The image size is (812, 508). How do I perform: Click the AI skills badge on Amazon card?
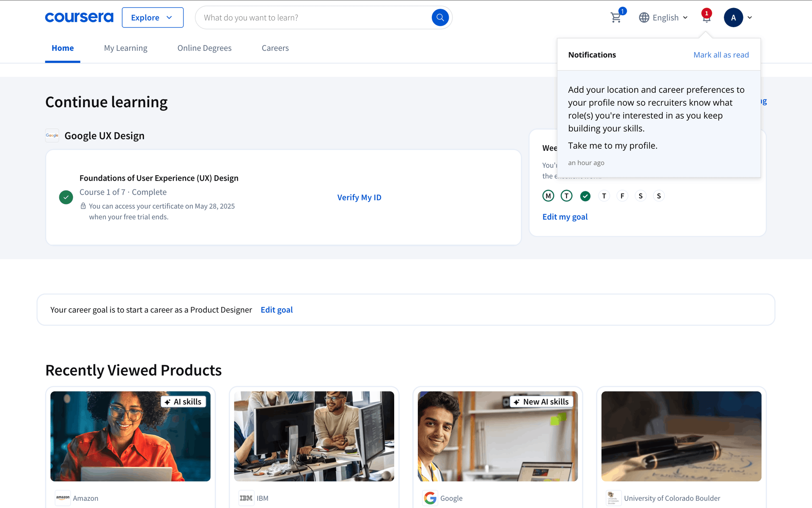[x=183, y=402]
